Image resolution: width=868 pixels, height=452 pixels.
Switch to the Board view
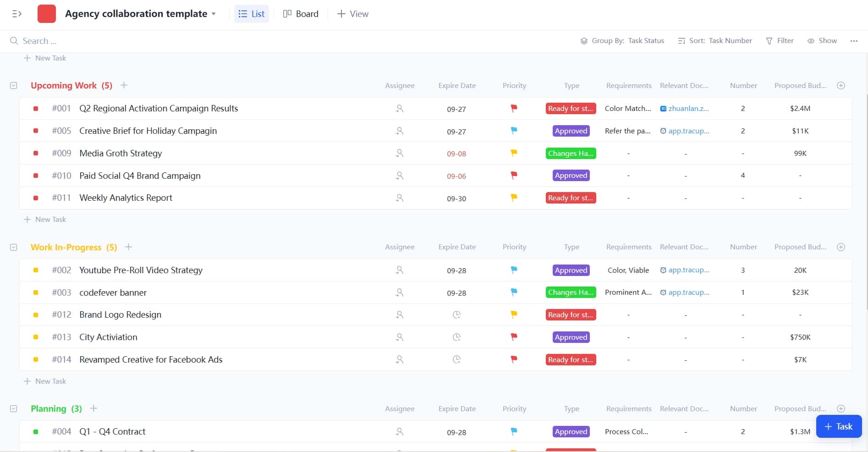coord(301,14)
